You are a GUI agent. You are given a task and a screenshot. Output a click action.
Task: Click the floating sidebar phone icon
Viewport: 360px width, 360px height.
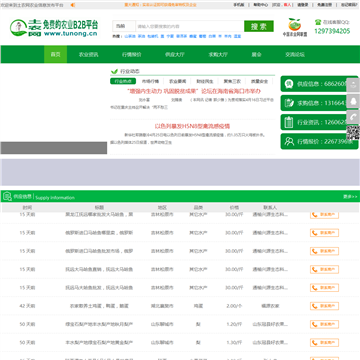tap(353, 117)
